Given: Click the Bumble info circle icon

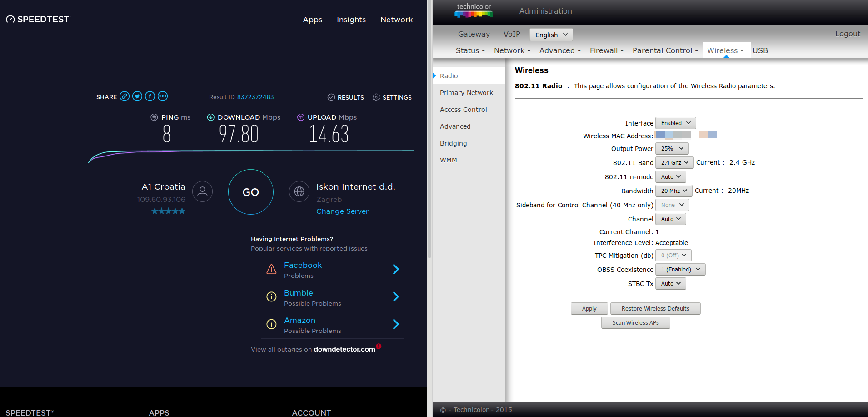Looking at the screenshot, I should click(271, 297).
